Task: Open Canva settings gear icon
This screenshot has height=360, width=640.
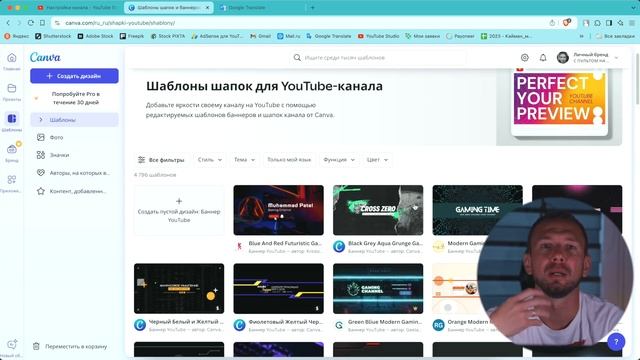Action: (524, 58)
